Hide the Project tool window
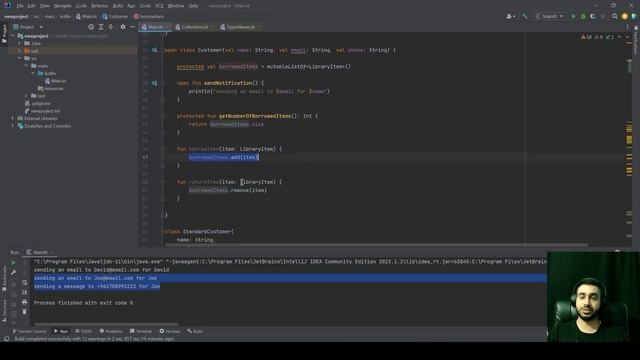The height and width of the screenshot is (360, 640). click(x=133, y=27)
